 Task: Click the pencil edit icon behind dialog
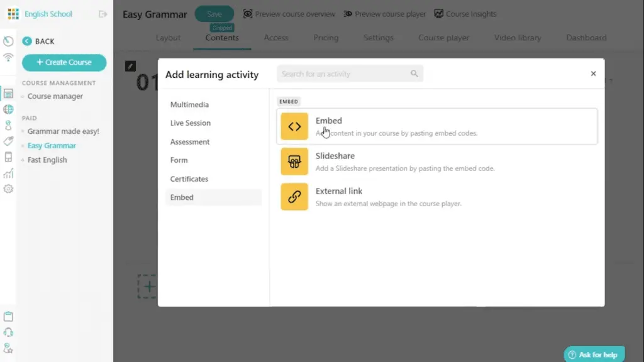click(x=130, y=66)
